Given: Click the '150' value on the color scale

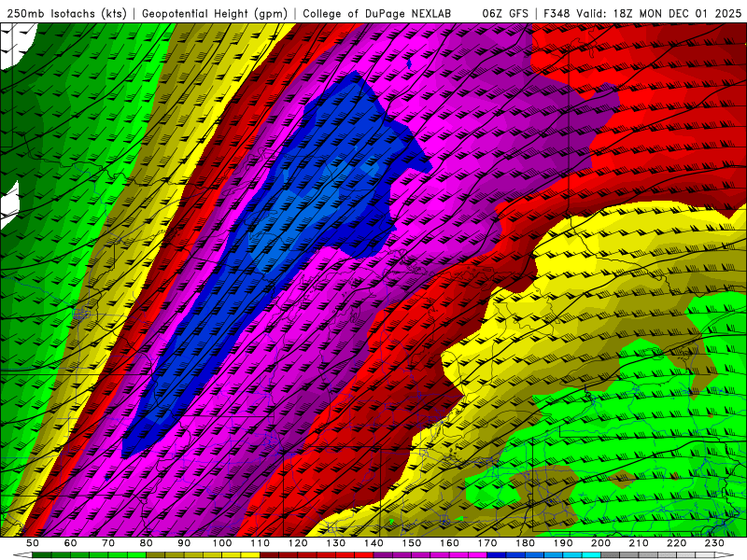Looking at the screenshot, I should coord(412,543).
